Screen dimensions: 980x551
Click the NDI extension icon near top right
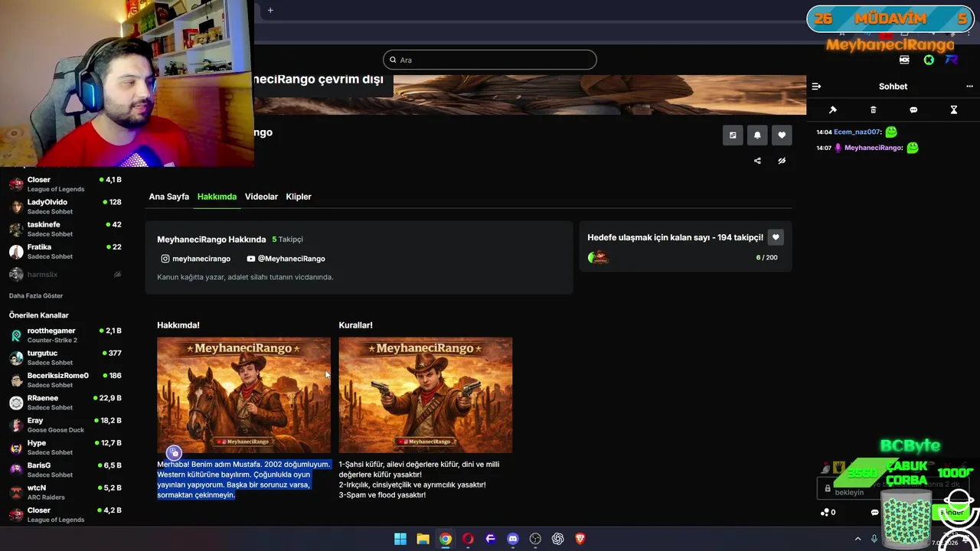904,60
